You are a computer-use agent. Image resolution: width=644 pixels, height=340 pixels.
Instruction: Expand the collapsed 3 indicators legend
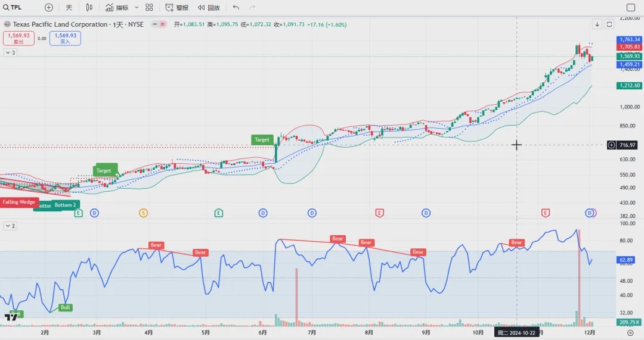click(x=10, y=53)
